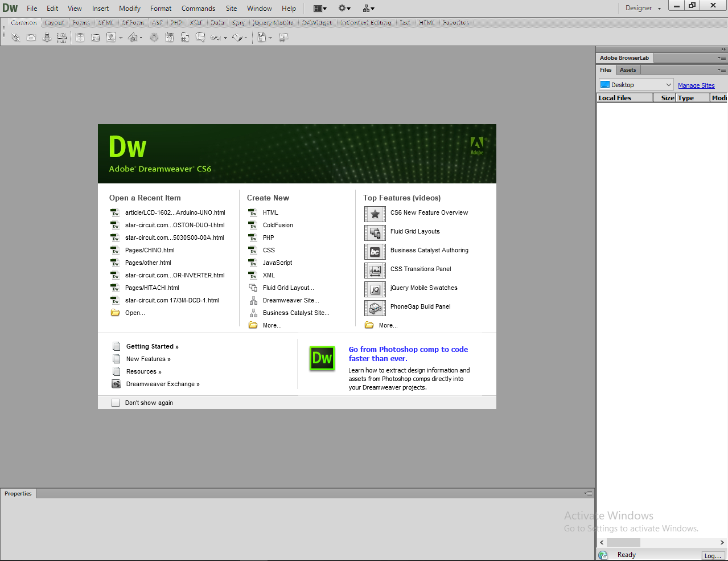728x561 pixels.
Task: Click the Head insert icon
Action: [216, 38]
